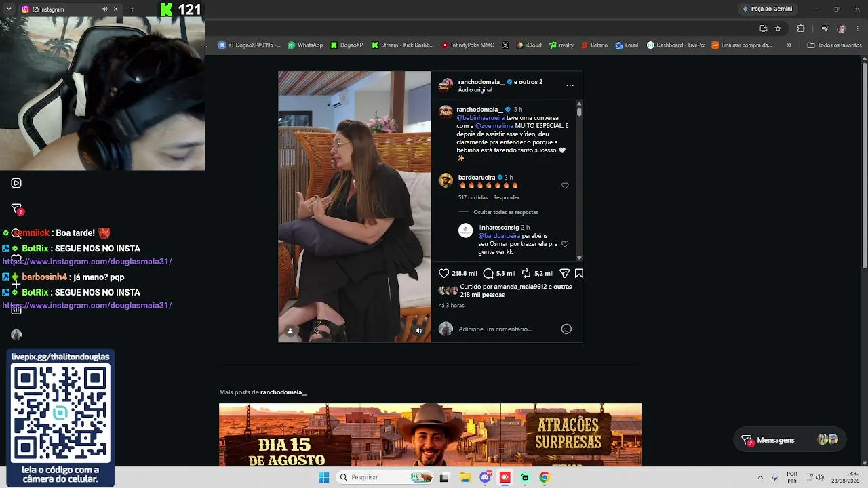Reply to the bardoarueira comment via Responder

tap(506, 197)
